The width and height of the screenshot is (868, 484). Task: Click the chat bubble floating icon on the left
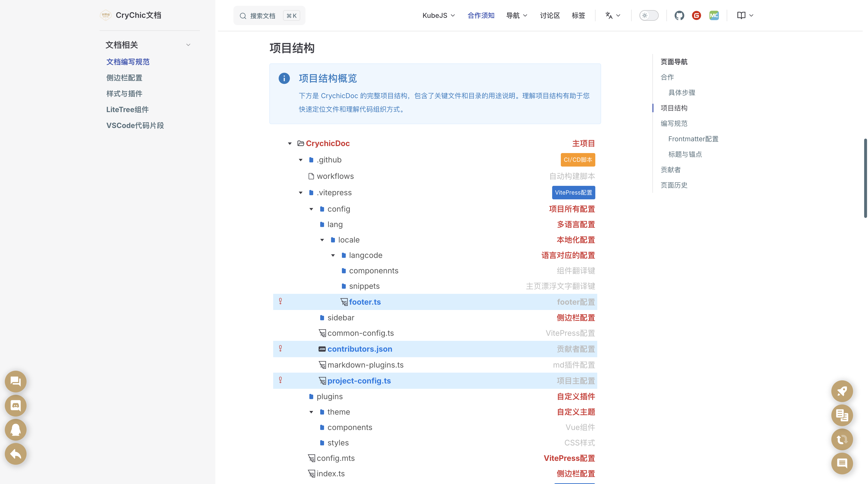point(15,381)
